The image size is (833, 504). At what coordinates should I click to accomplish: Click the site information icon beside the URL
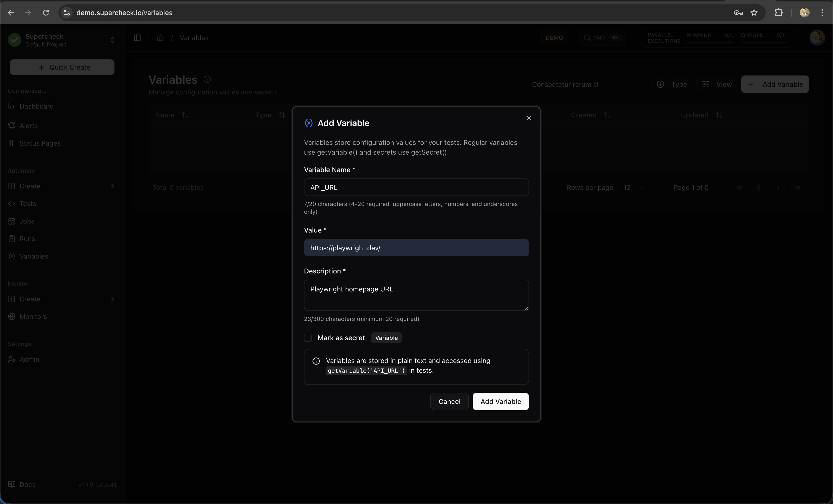66,12
